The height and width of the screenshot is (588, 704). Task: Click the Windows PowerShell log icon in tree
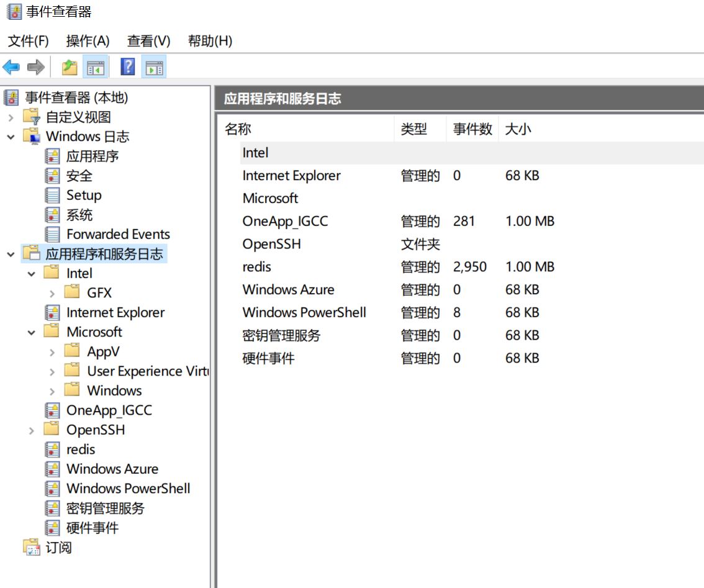coord(53,488)
